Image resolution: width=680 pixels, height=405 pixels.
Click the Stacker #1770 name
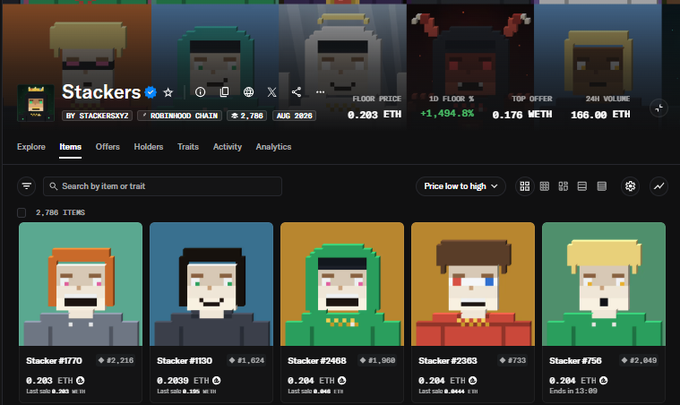tap(54, 361)
